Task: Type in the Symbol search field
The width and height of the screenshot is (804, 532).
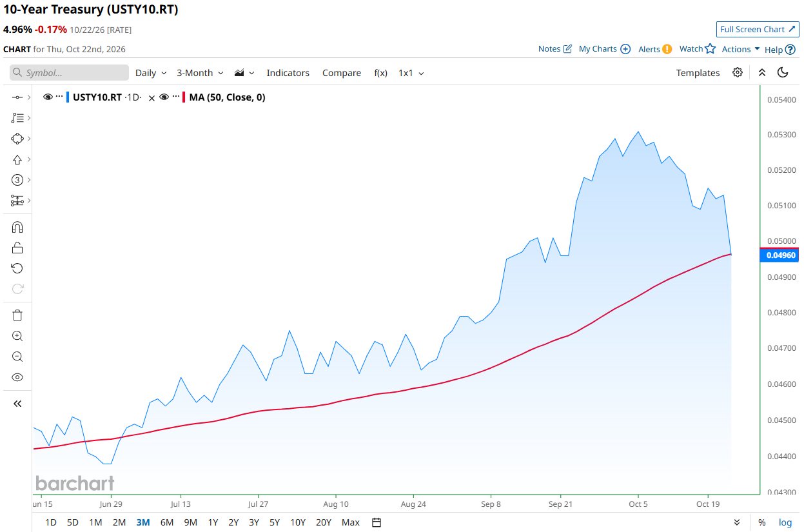Action: click(69, 73)
